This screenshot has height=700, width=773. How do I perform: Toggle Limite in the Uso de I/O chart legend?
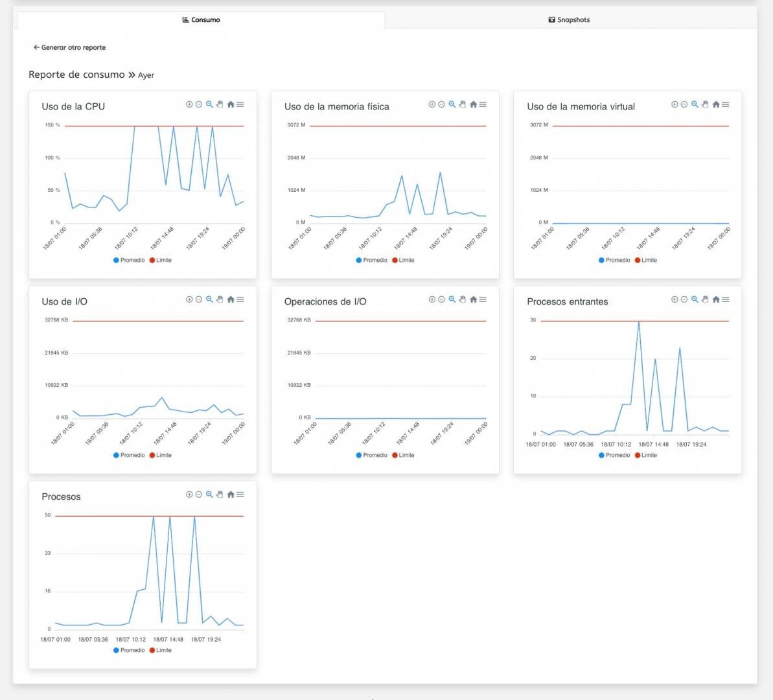pyautogui.click(x=161, y=455)
